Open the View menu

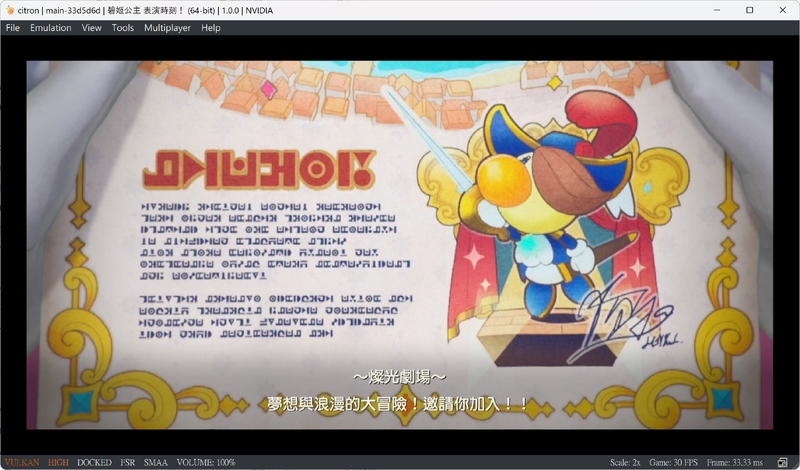(x=91, y=28)
